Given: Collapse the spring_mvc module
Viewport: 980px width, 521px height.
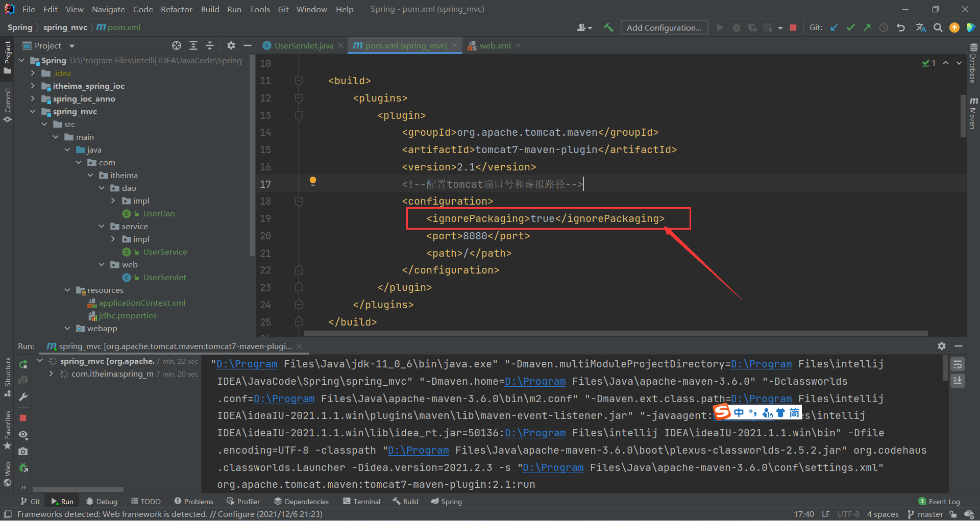Looking at the screenshot, I should pos(33,111).
